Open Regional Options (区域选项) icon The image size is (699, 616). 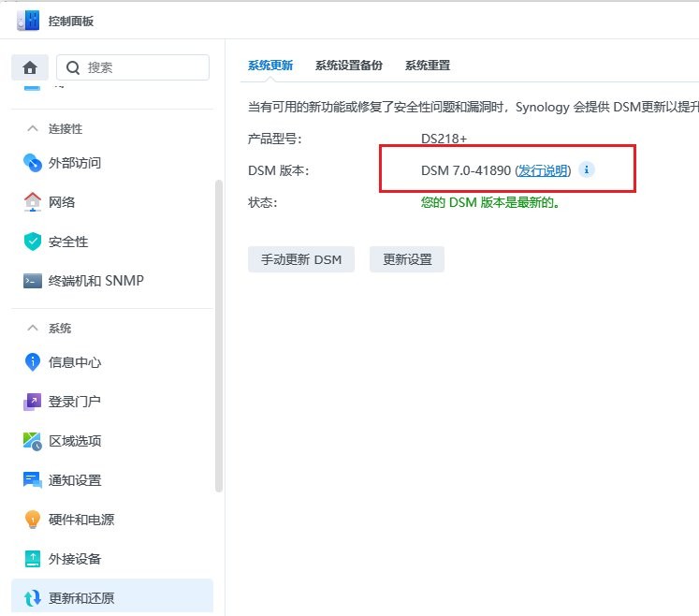(33, 441)
